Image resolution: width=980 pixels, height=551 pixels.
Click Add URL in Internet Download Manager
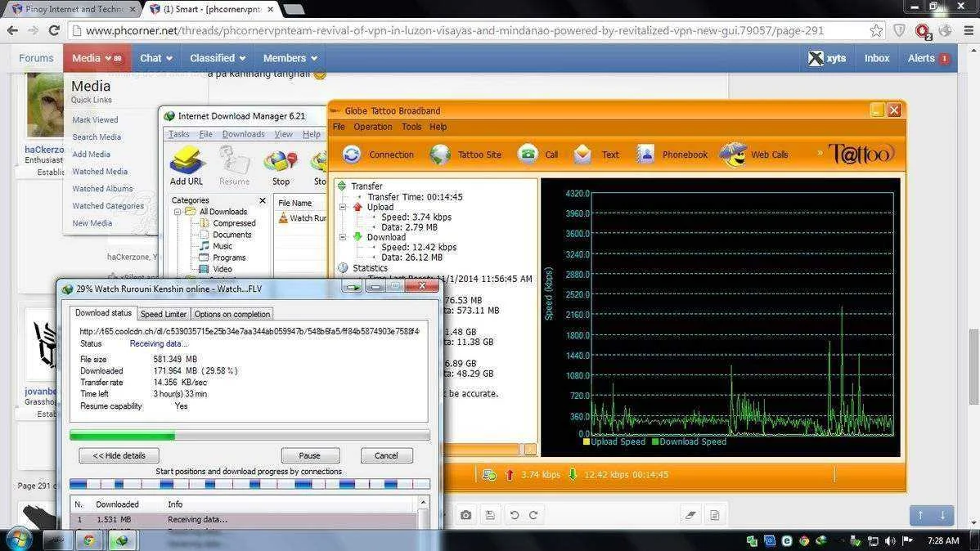pos(187,166)
